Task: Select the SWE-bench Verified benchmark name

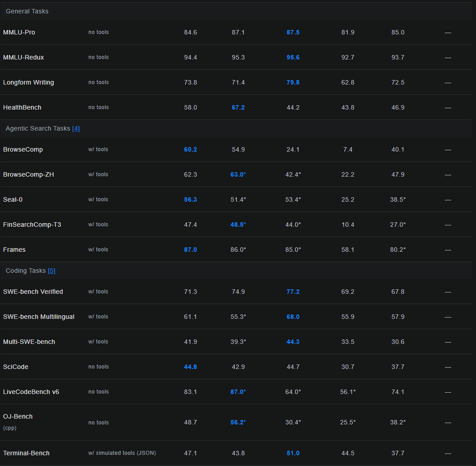Action: coord(33,292)
